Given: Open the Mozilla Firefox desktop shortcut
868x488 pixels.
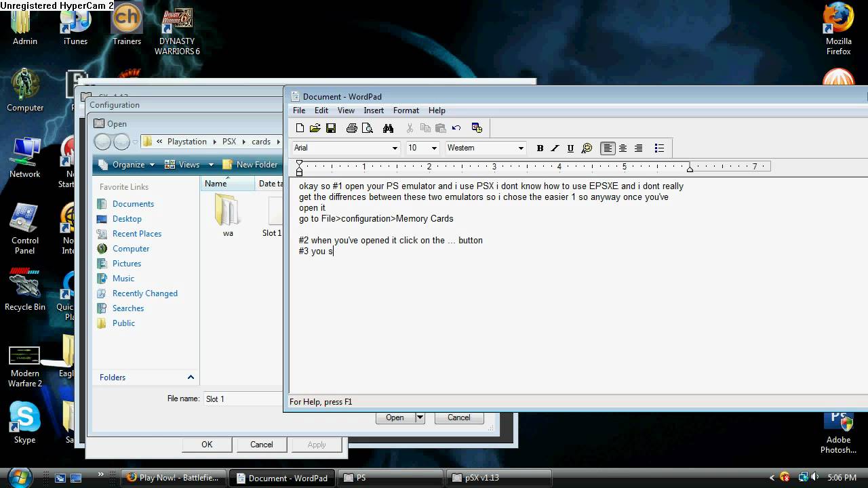Looking at the screenshot, I should (x=838, y=30).
